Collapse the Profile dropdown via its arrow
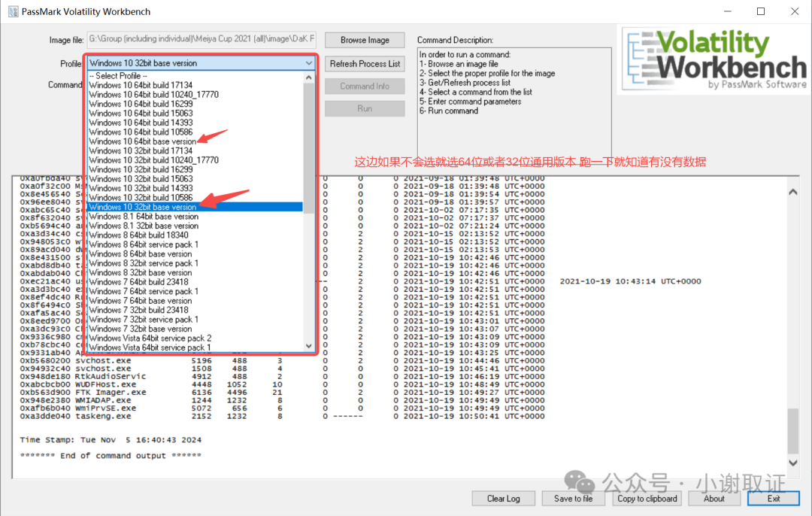 309,63
